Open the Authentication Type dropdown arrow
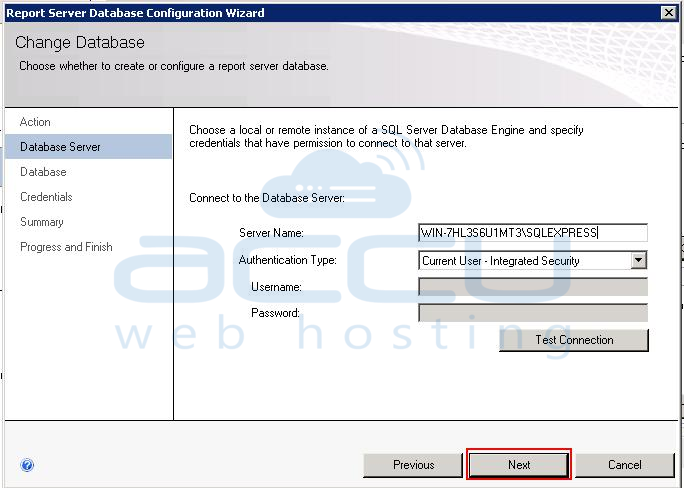Viewport: 684px width, 488px height. 639,260
